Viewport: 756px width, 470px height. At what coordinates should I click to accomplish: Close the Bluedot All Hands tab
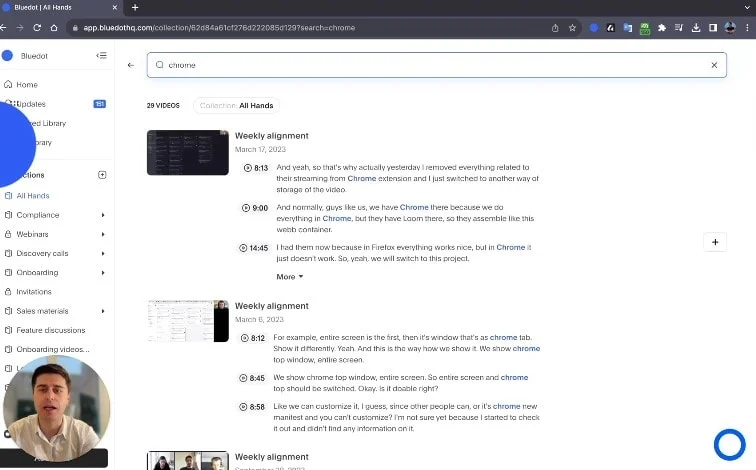[115, 7]
